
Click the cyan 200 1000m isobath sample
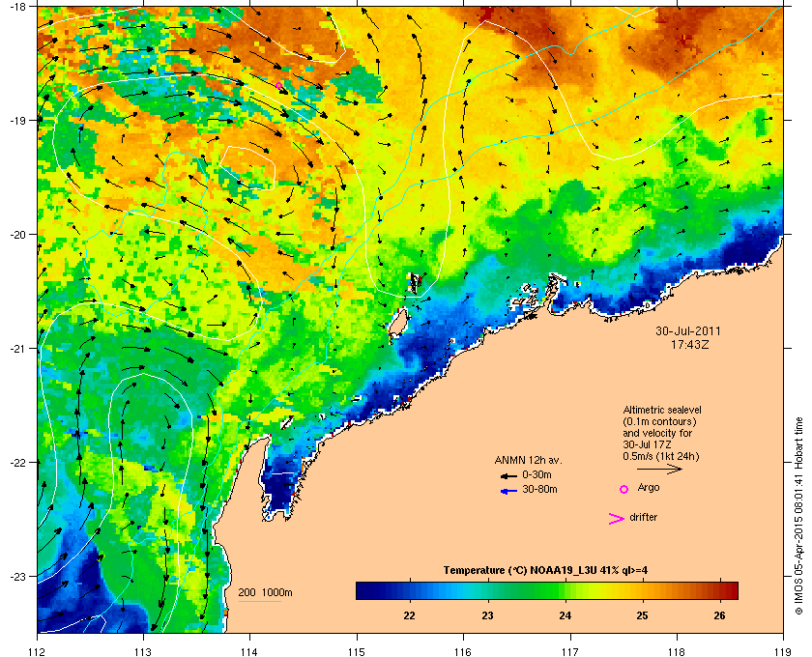[x=259, y=602]
